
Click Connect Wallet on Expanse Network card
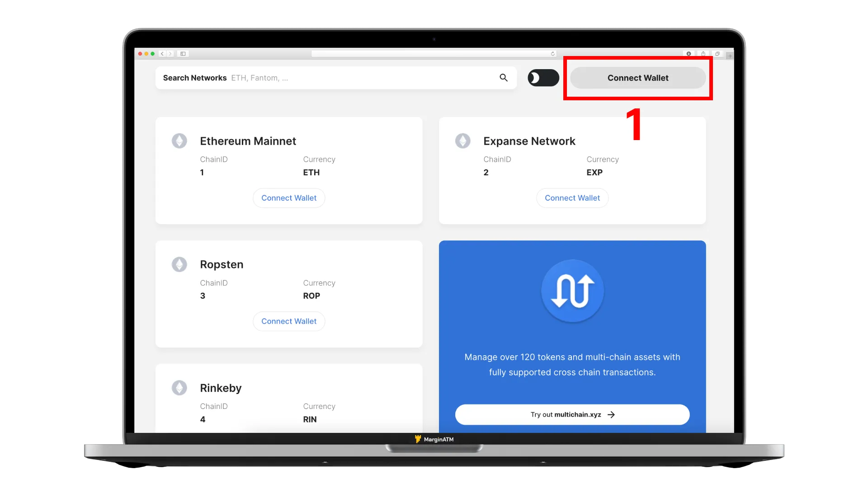tap(572, 197)
